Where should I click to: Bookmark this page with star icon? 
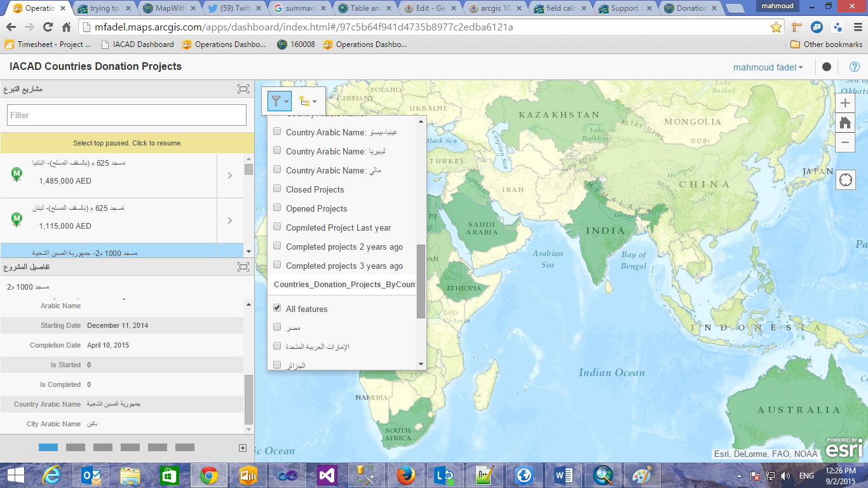tap(776, 27)
